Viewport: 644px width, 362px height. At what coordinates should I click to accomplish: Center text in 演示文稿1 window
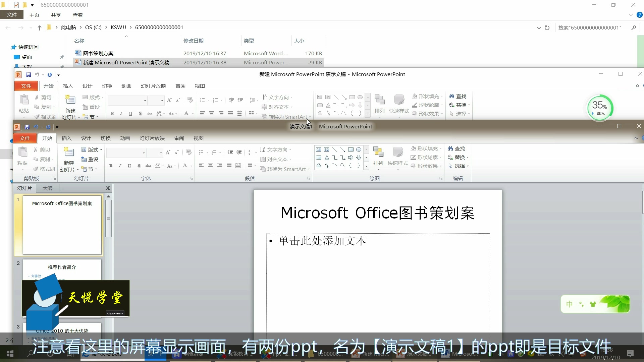(x=210, y=166)
